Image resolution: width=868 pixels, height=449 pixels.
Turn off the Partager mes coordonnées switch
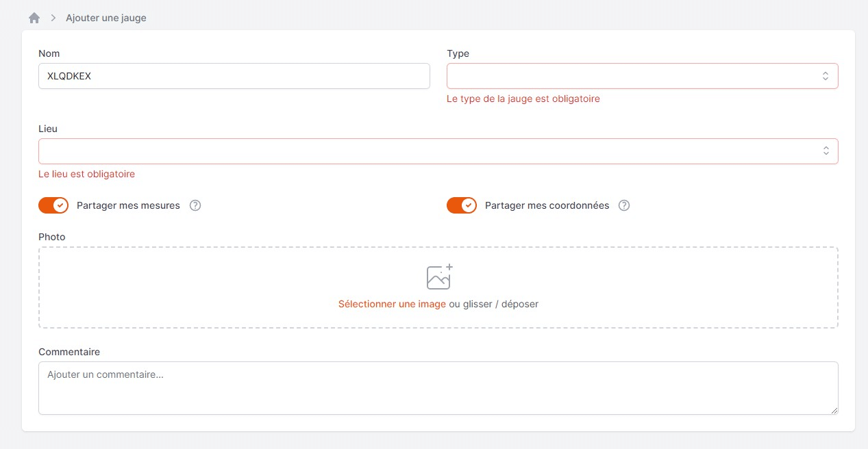tap(462, 205)
